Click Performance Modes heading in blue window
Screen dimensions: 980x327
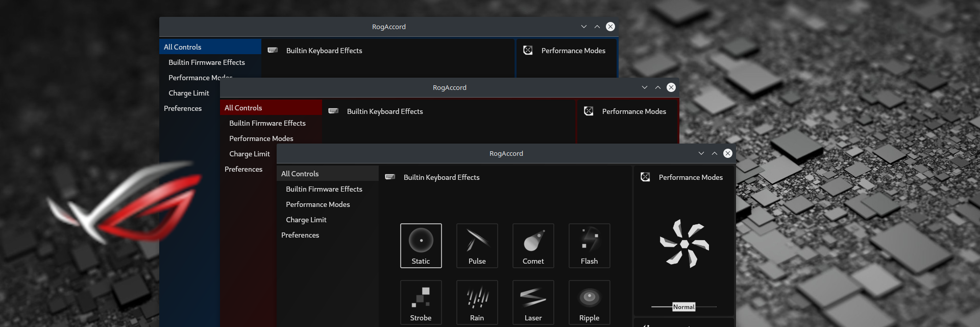(x=573, y=51)
